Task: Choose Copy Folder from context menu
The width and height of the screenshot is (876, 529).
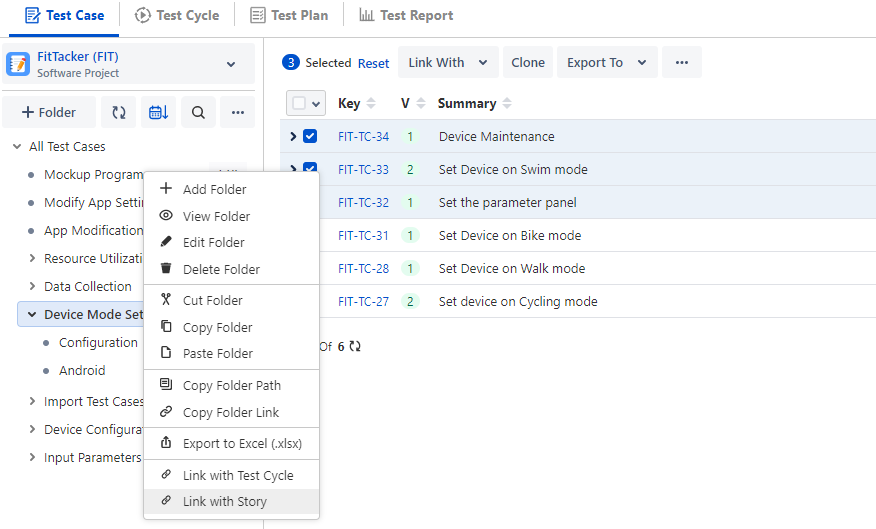Action: pyautogui.click(x=231, y=327)
